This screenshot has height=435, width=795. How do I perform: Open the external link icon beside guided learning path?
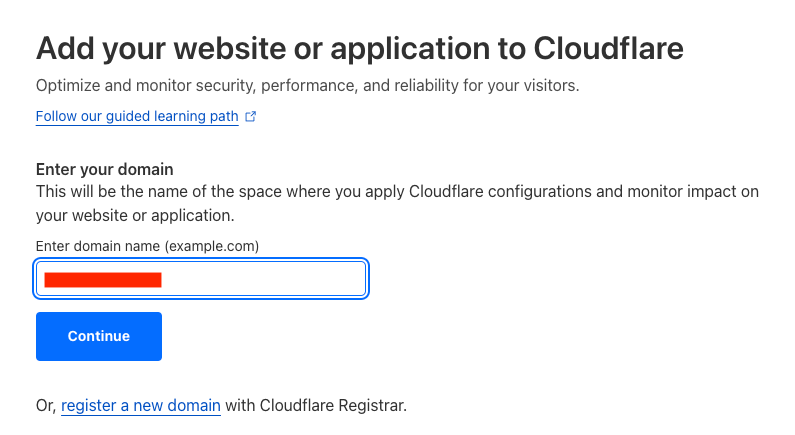coord(250,117)
